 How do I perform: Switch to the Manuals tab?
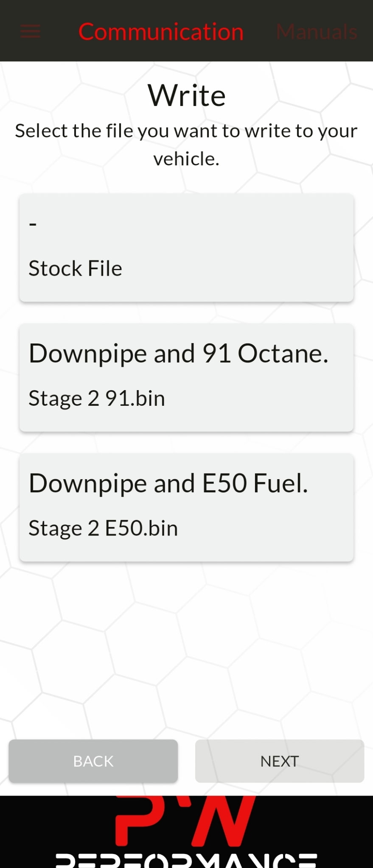[317, 32]
